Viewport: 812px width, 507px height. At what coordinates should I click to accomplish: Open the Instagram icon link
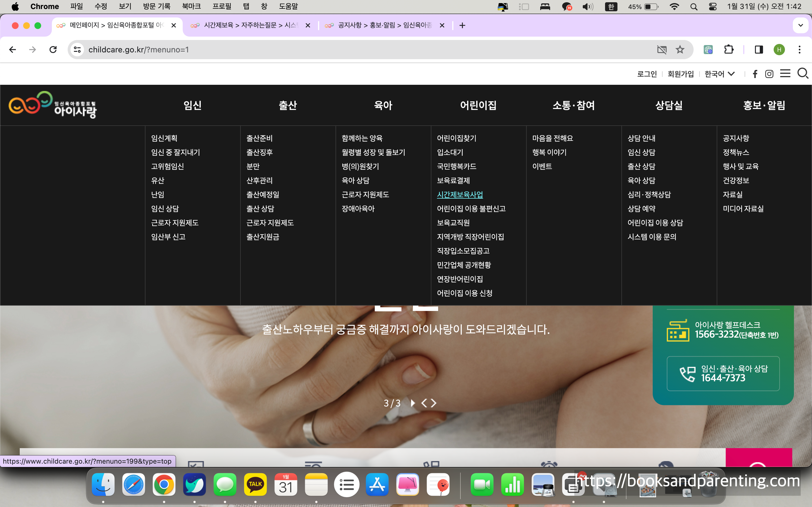pyautogui.click(x=769, y=74)
